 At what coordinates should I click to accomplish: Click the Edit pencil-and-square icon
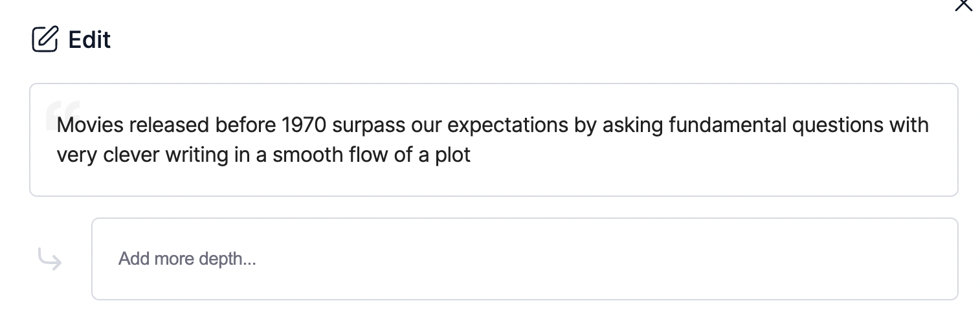(x=45, y=39)
